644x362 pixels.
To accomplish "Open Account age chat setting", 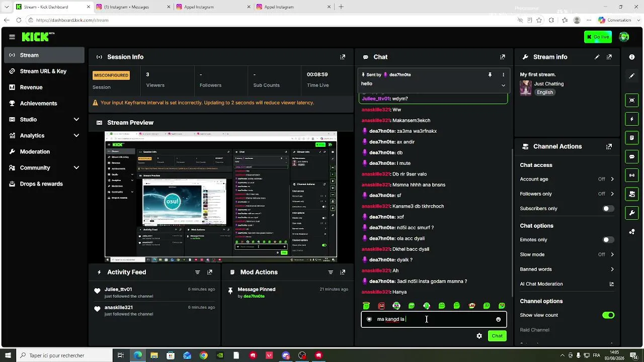I will tap(567, 179).
